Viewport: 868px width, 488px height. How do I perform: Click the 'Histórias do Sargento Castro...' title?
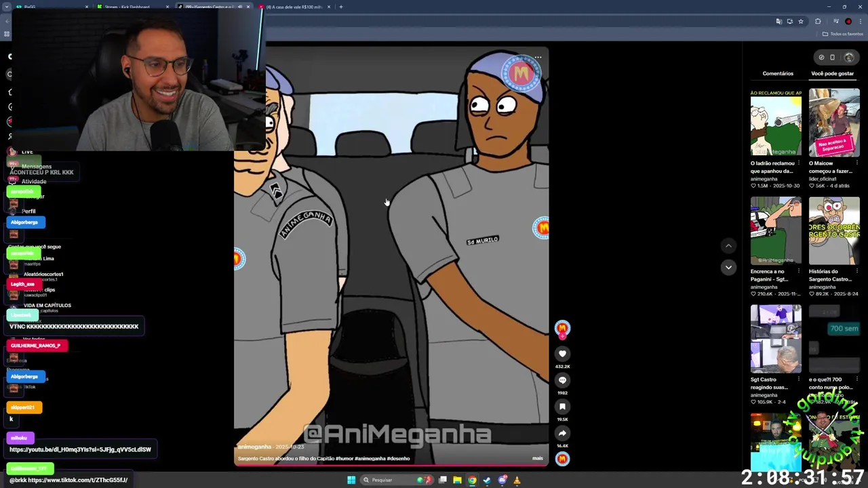pyautogui.click(x=830, y=275)
